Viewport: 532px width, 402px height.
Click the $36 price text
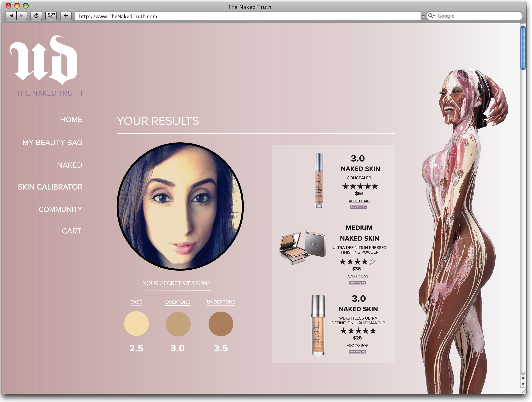[356, 269]
